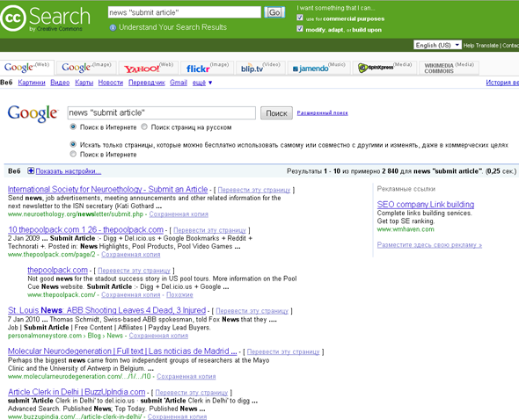
Task: Switch to blip.tv Video tab
Action: [260, 68]
